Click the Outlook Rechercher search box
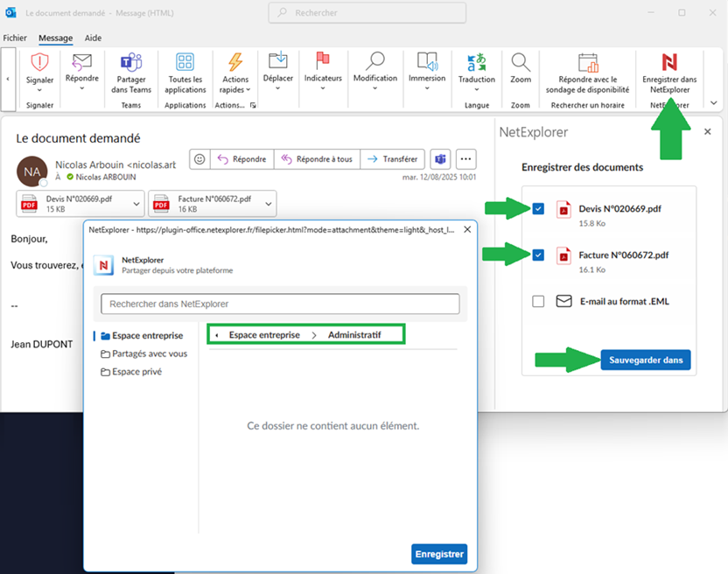This screenshot has height=574, width=728. (367, 12)
